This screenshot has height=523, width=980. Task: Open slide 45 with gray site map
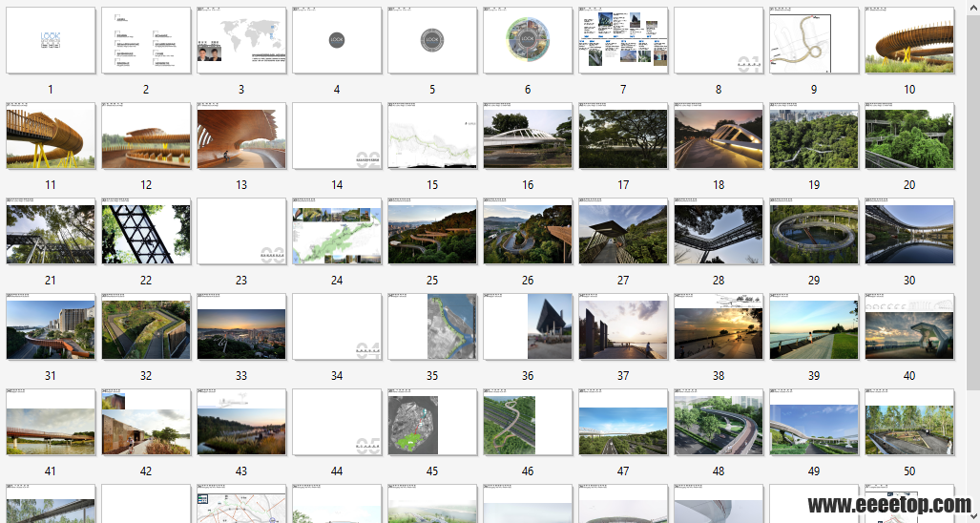pyautogui.click(x=432, y=423)
